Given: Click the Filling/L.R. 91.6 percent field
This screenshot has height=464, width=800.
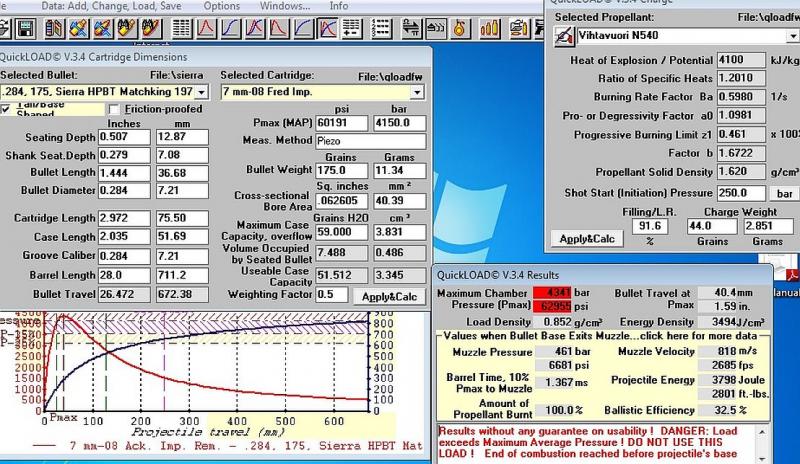Looking at the screenshot, I should pos(650,226).
